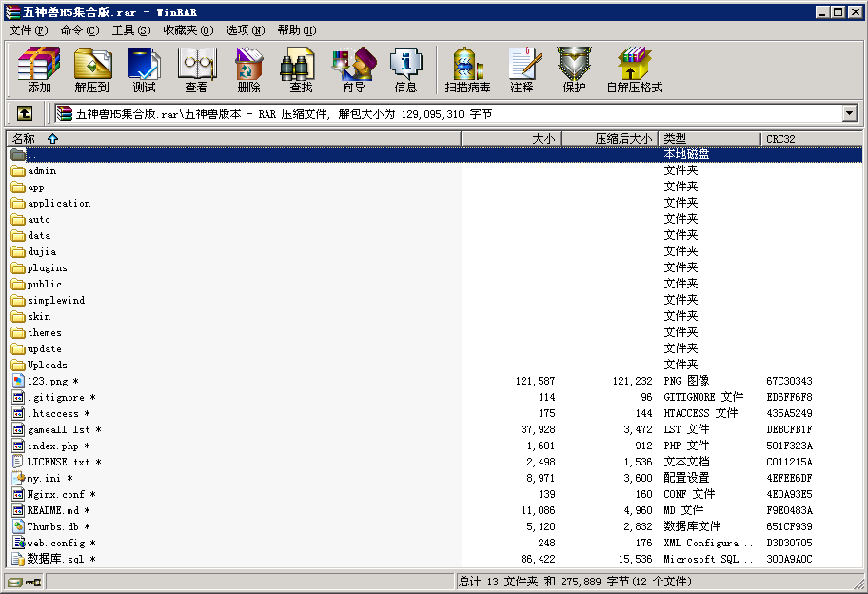Click the 信息 (Info) toolbar icon
Screen dimensions: 868x594
[406, 69]
